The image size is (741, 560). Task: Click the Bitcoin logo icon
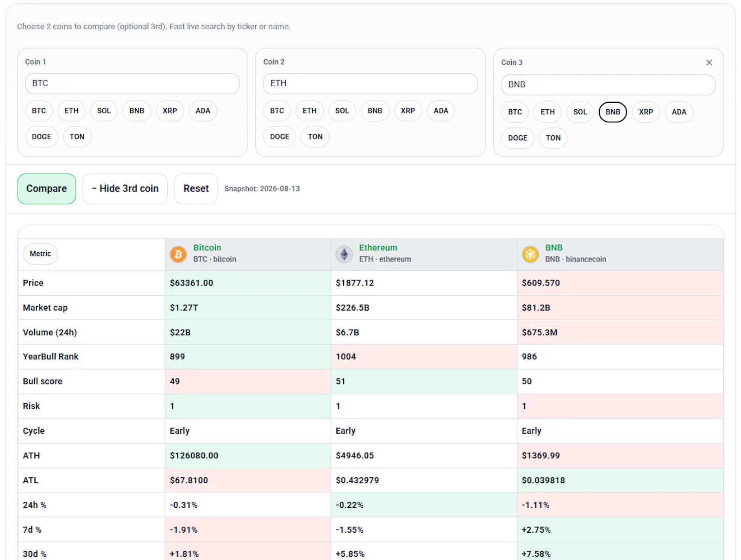coord(178,254)
